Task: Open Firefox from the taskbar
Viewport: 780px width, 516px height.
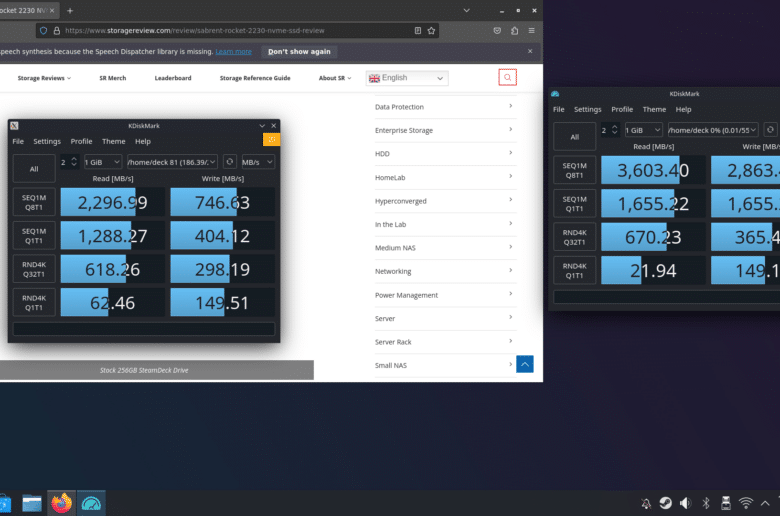Action: [61, 503]
